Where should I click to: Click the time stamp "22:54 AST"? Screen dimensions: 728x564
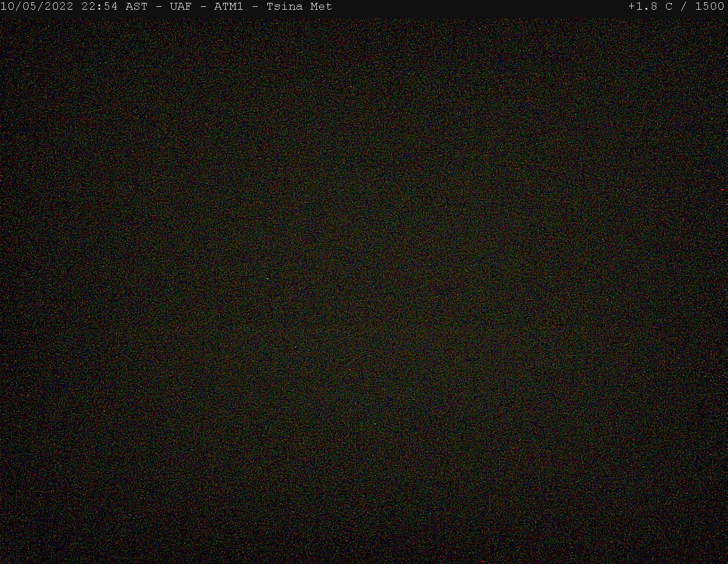114,7
